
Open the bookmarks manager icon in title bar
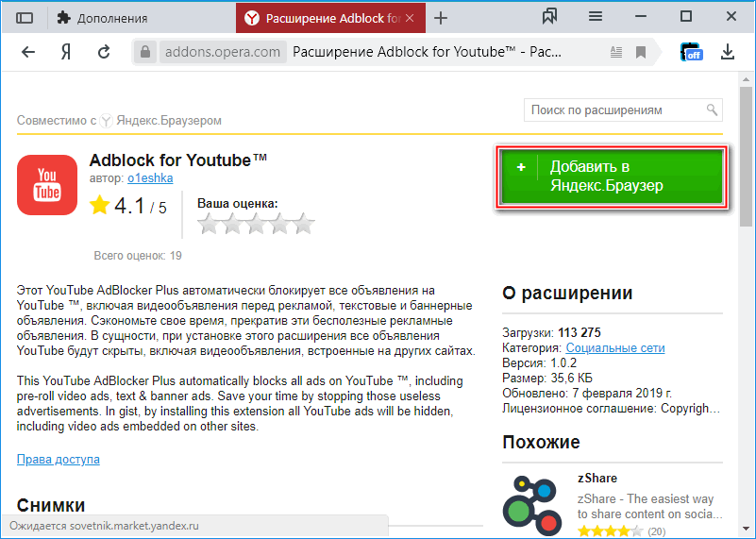tap(549, 17)
